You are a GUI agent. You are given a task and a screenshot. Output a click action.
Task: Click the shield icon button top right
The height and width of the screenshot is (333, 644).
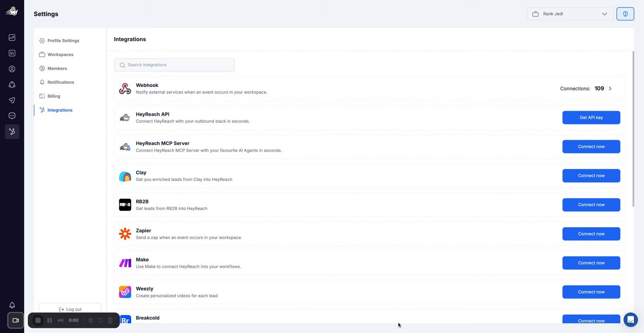point(626,14)
